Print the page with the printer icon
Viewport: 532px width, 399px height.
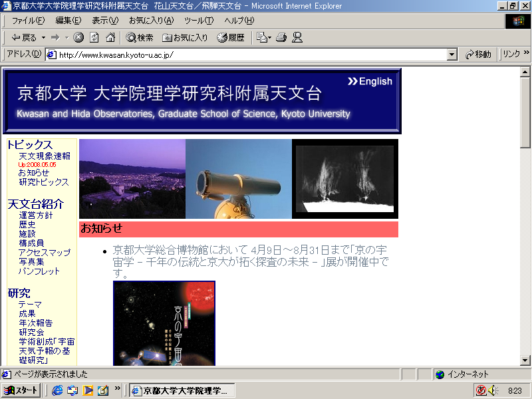(x=281, y=38)
